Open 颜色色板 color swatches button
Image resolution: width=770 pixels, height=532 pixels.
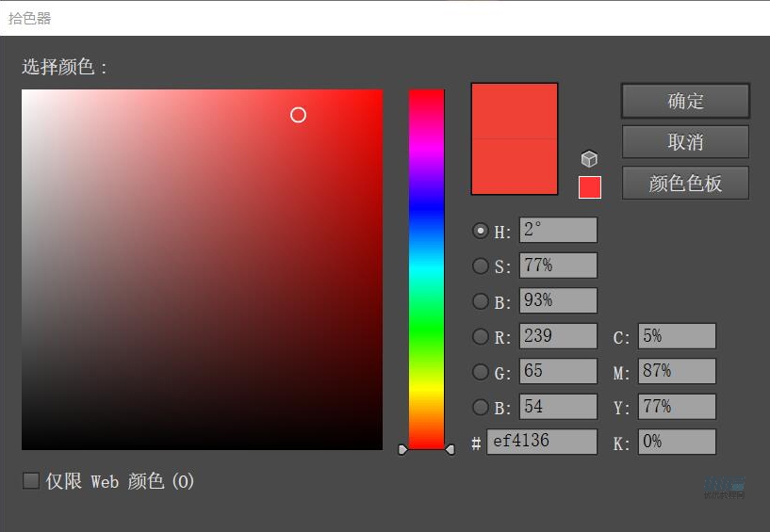click(685, 183)
